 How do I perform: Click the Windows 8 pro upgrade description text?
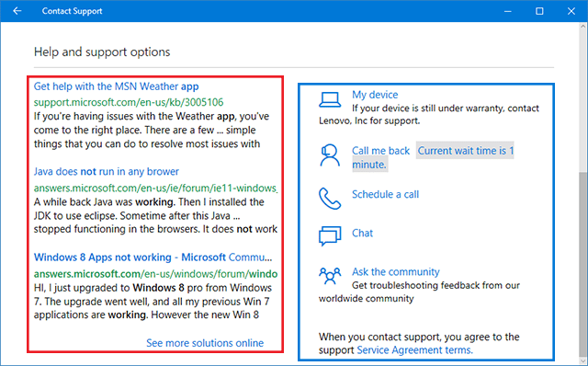[153, 302]
